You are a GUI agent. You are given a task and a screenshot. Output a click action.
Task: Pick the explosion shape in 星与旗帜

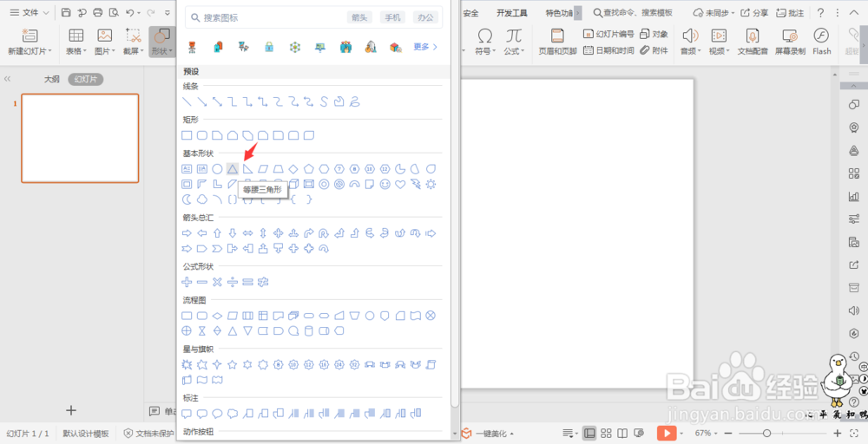pyautogui.click(x=187, y=364)
